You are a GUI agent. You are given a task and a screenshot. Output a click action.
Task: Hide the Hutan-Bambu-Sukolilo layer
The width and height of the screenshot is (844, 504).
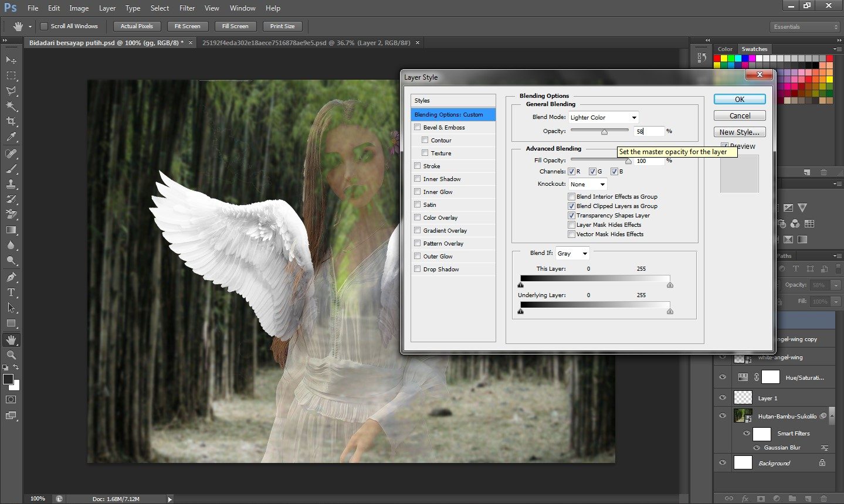723,416
